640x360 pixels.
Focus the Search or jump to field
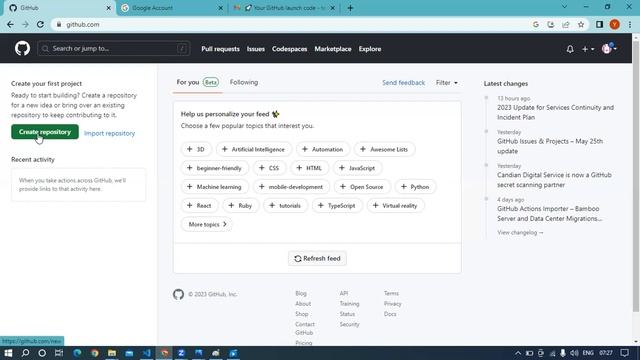pyautogui.click(x=113, y=49)
